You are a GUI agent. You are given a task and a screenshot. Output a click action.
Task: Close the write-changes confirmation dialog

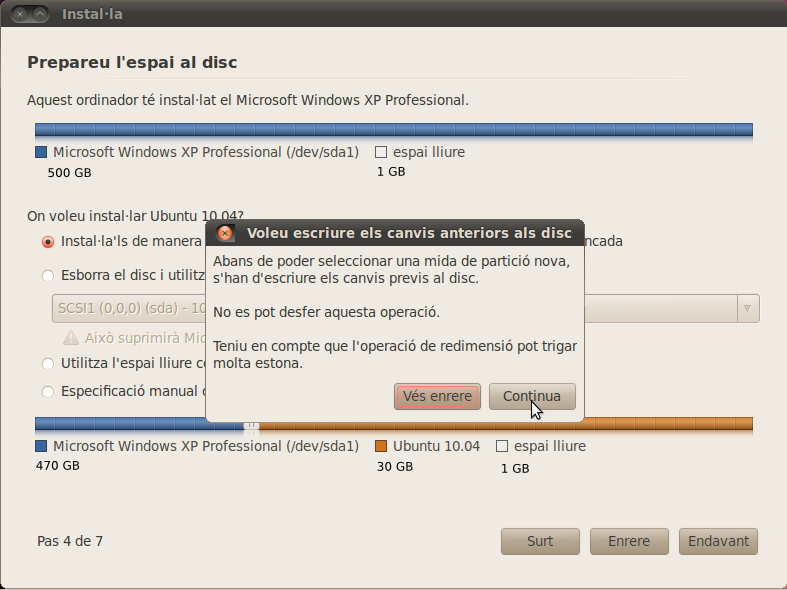(x=225, y=233)
